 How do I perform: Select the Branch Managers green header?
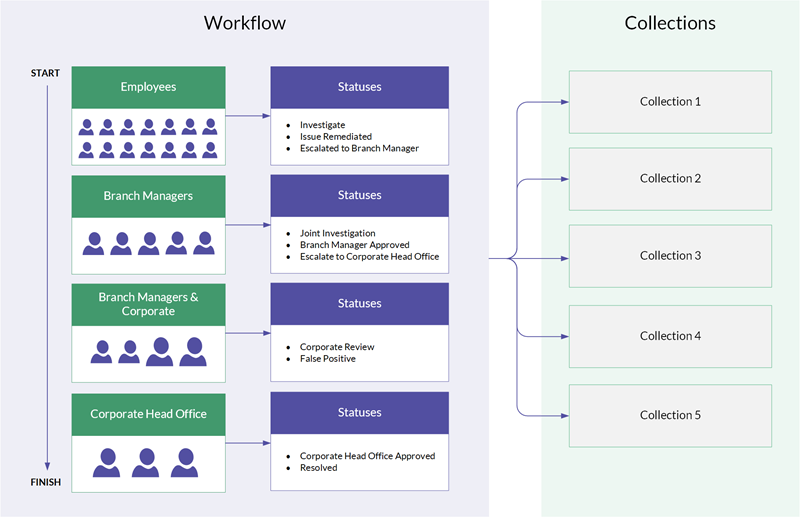pyautogui.click(x=148, y=196)
